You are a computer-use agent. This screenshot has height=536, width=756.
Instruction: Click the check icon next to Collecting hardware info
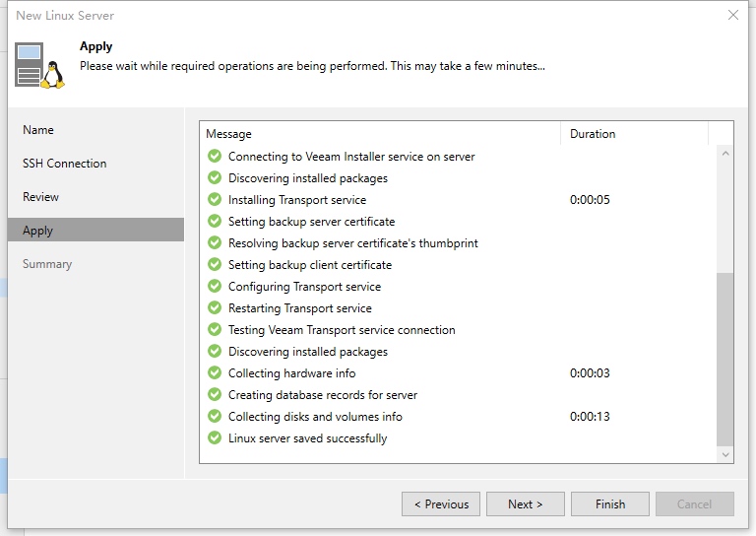coord(215,372)
